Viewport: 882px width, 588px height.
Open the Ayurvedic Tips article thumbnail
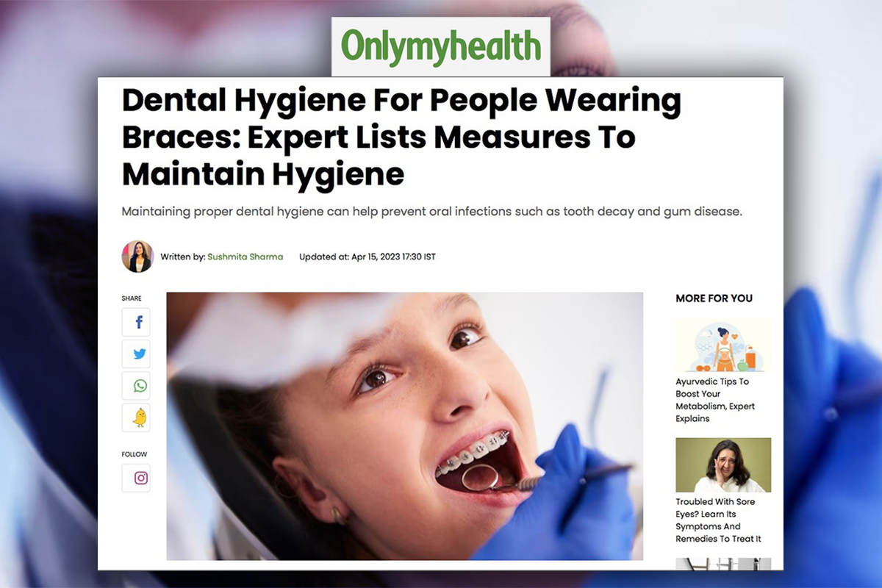[x=723, y=345]
